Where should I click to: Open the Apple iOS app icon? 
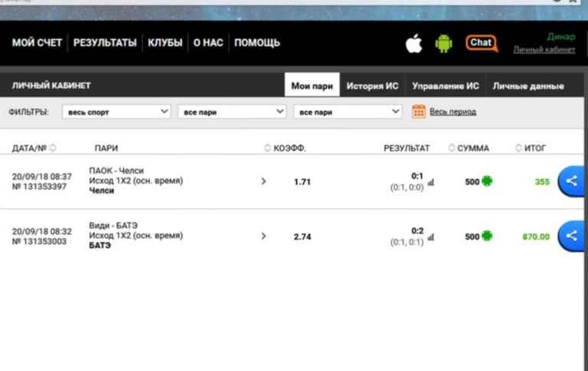[413, 44]
